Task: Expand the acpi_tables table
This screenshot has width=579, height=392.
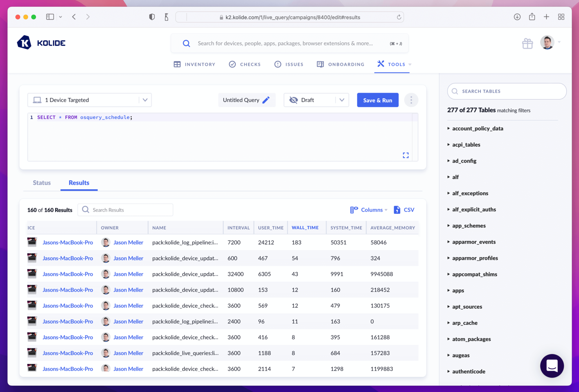Action: (x=466, y=145)
